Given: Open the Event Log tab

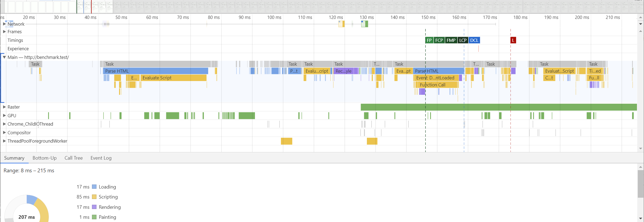Looking at the screenshot, I should click(101, 158).
